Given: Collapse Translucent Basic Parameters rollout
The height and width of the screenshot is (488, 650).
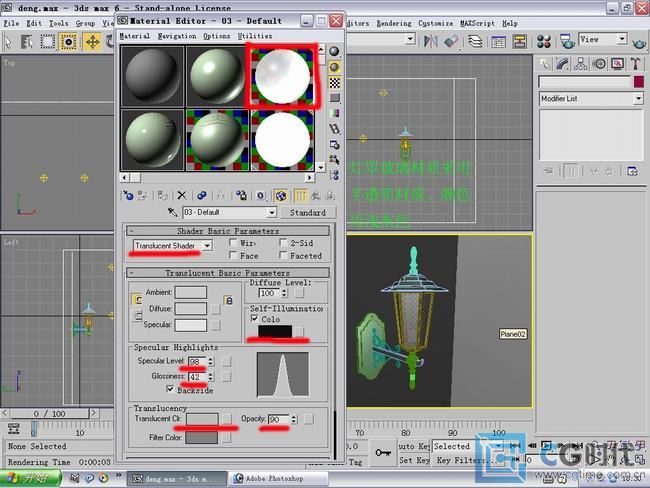Looking at the screenshot, I should coord(228,273).
